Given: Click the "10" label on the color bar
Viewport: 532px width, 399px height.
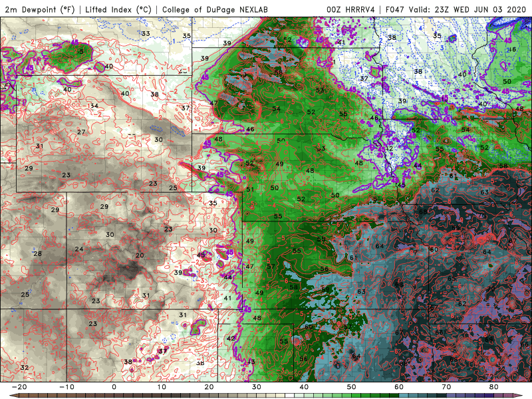Looking at the screenshot, I should pos(162,387).
